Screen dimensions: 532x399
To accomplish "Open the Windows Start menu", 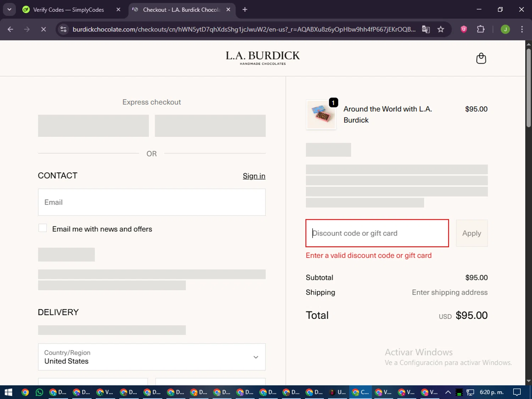I will click(8, 392).
